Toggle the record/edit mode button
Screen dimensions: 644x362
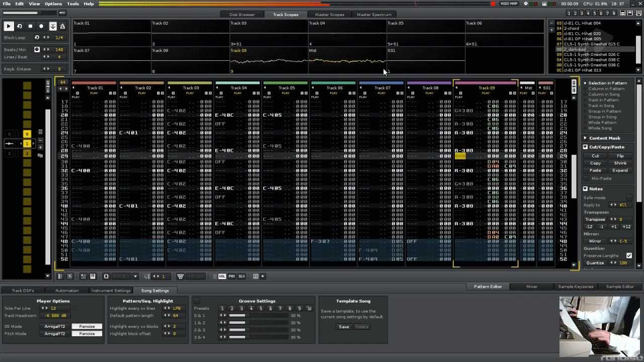coord(42,26)
